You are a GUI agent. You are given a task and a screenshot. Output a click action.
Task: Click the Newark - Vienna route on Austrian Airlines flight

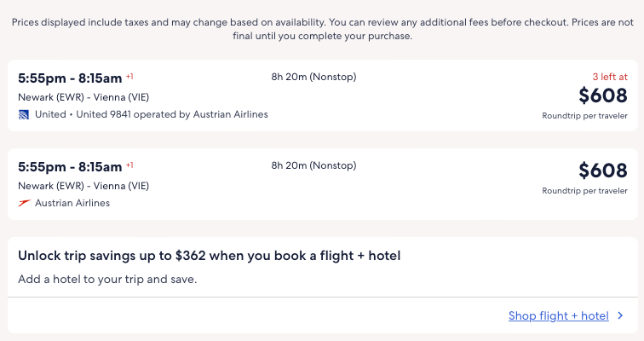pyautogui.click(x=83, y=186)
